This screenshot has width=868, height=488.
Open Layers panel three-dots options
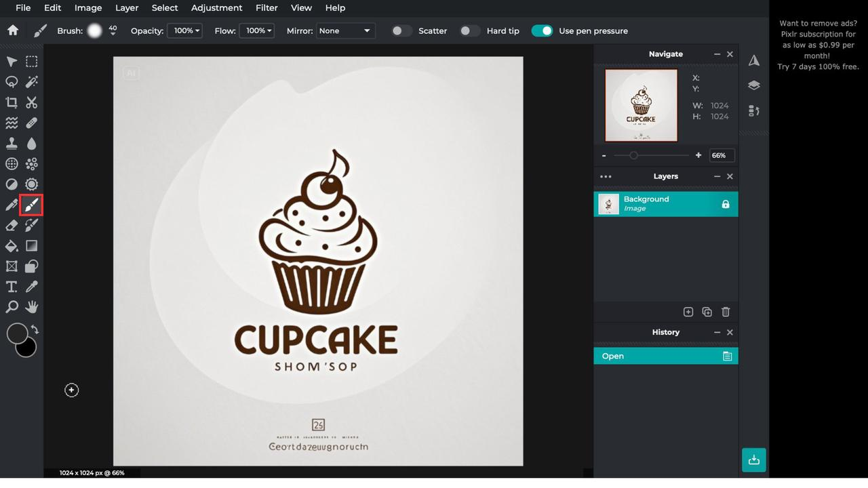606,176
